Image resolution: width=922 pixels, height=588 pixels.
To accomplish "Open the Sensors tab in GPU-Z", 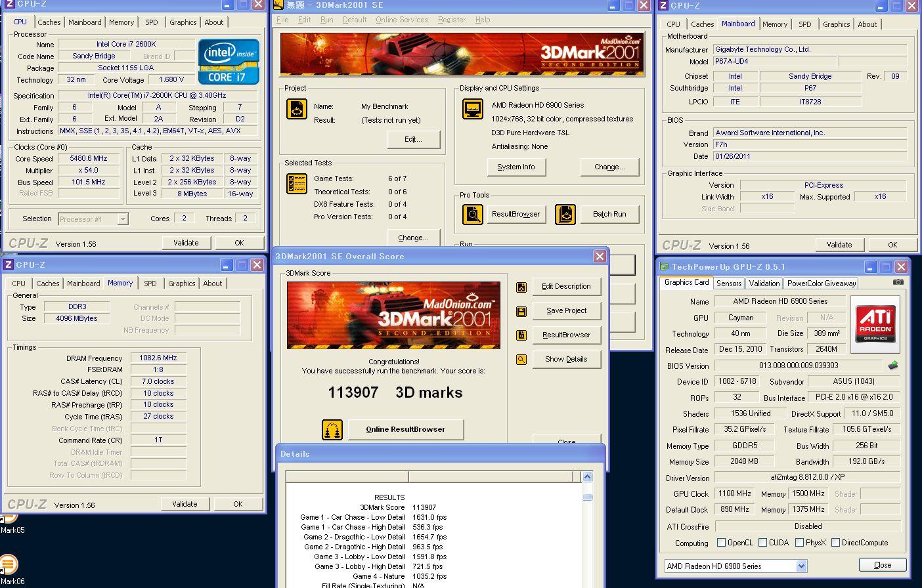I will 729,283.
